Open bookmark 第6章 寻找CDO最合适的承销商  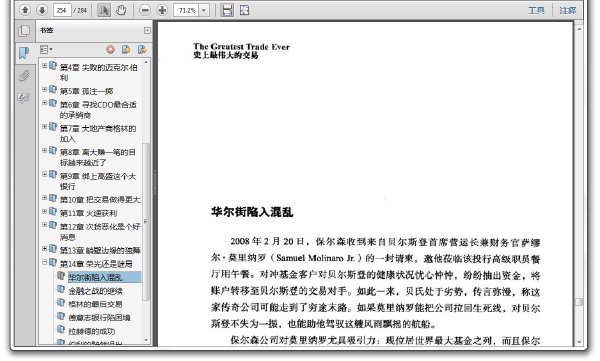[x=98, y=109]
